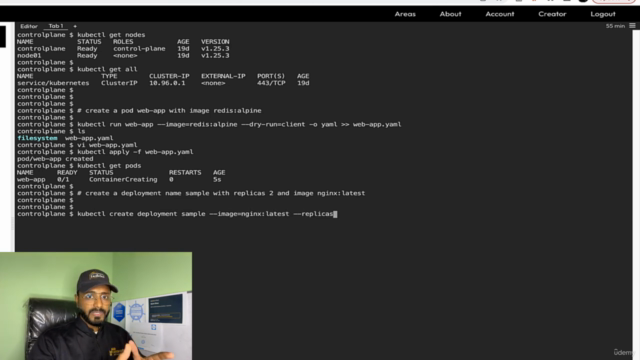The height and width of the screenshot is (360, 640).
Task: Click the Logout button
Action: pos(602,14)
